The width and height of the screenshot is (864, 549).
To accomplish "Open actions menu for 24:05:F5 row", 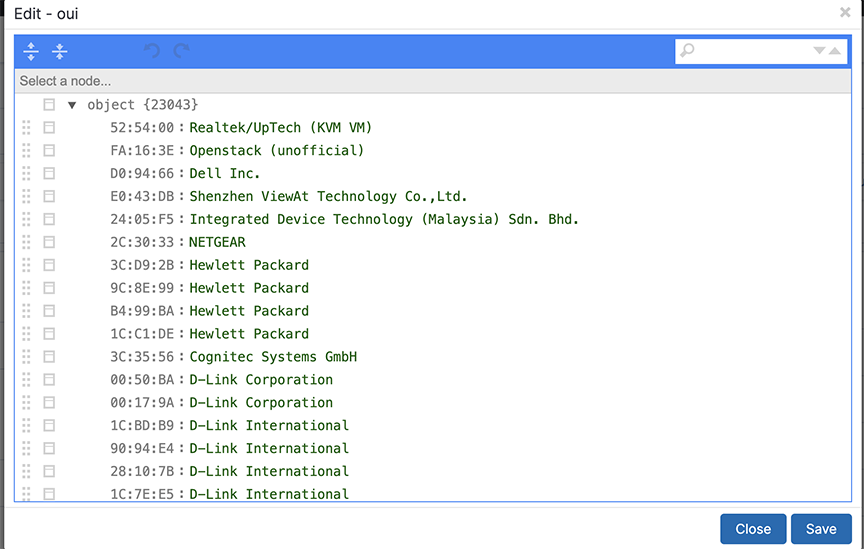I will click(49, 219).
